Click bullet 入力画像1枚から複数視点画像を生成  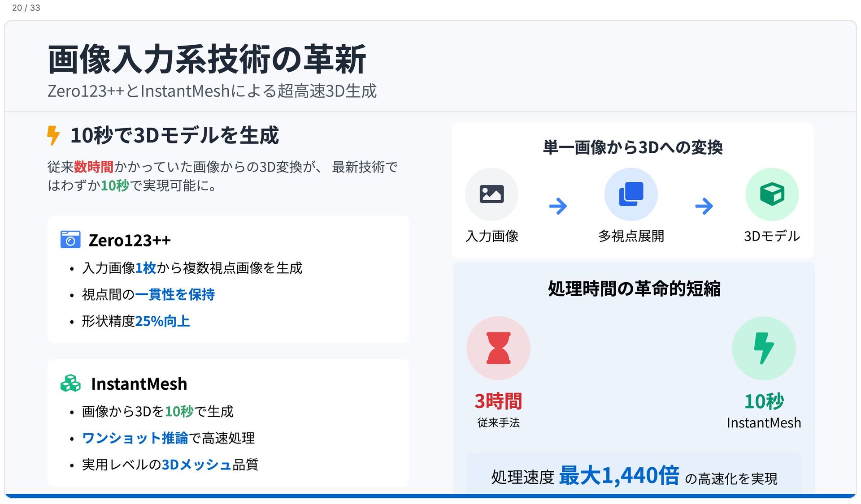(x=192, y=268)
